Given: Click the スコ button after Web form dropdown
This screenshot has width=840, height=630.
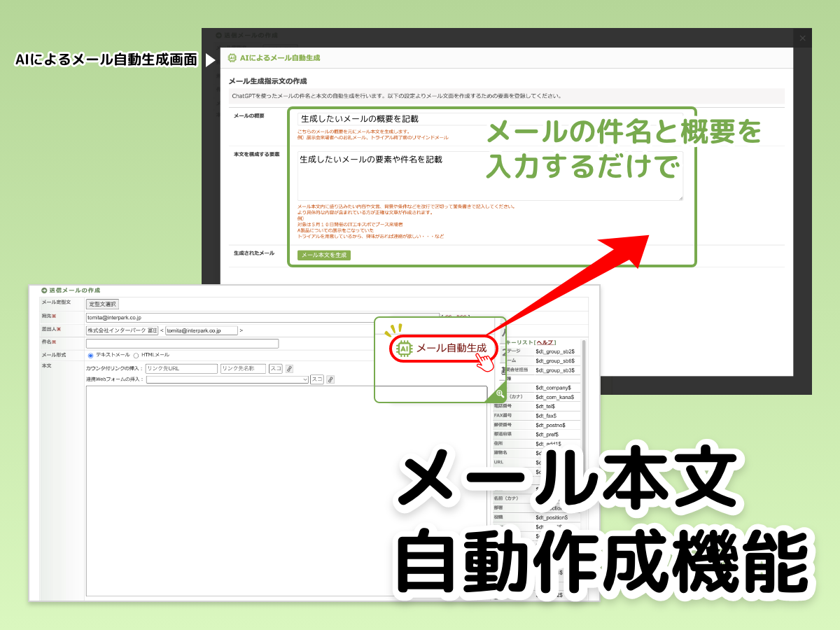Looking at the screenshot, I should pos(317,379).
